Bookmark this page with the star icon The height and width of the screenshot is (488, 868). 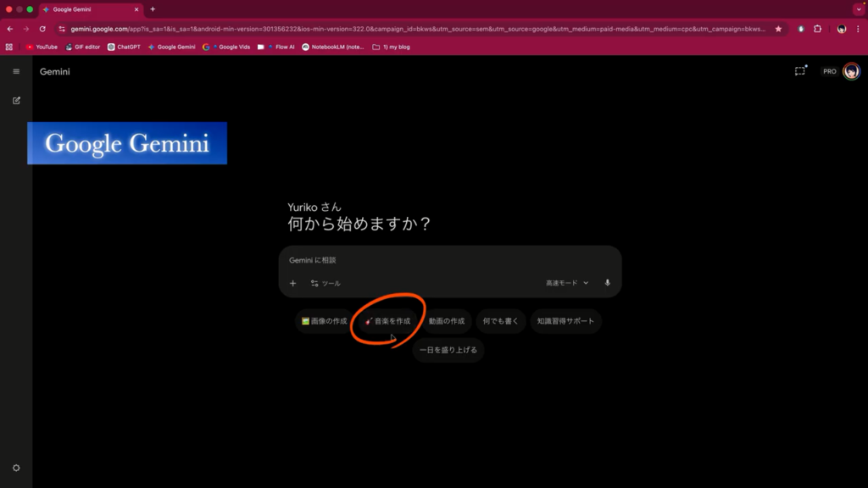[778, 29]
